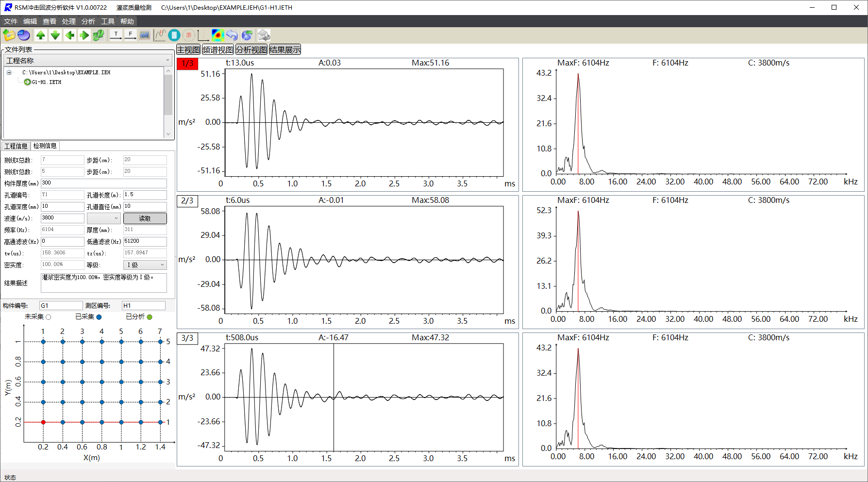The width and height of the screenshot is (868, 482).
Task: Click the blue waveform display icon
Action: [x=144, y=35]
